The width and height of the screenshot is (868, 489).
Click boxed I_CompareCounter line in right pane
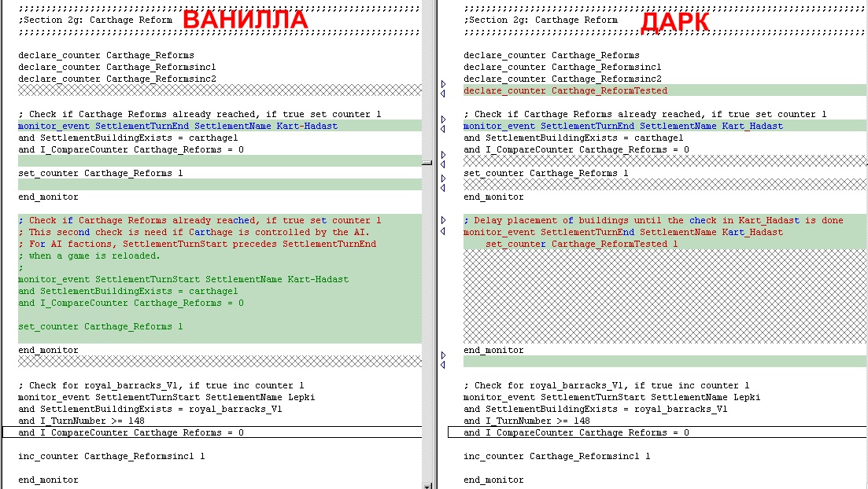point(657,432)
